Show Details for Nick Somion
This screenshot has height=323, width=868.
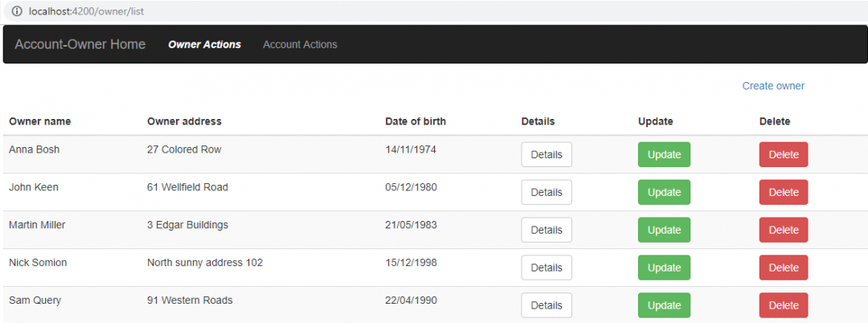547,267
